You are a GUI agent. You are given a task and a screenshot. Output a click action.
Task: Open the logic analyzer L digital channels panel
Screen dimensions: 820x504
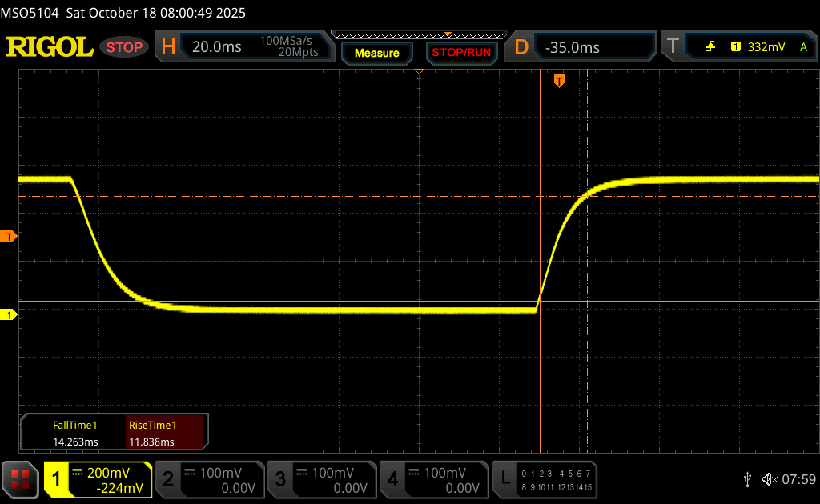546,479
